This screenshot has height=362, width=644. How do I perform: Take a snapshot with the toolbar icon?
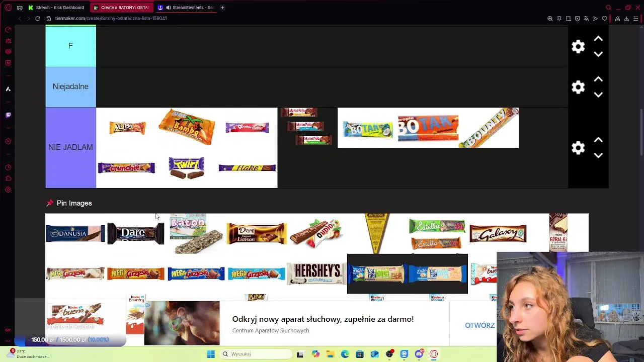(568, 19)
